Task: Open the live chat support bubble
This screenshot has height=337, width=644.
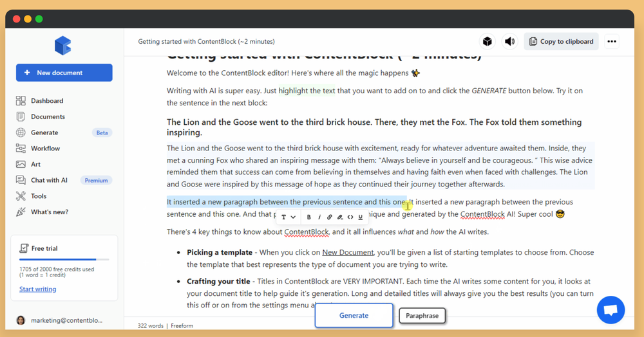Action: [611, 310]
